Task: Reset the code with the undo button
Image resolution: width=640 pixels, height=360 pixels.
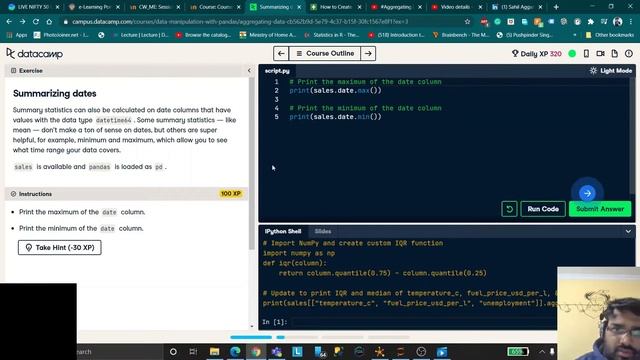Action: 509,209
